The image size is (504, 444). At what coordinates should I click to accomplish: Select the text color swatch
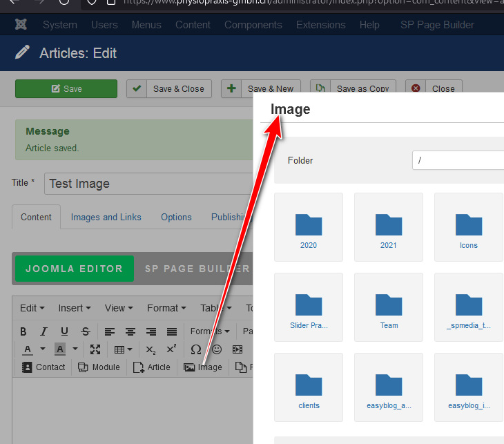click(x=28, y=349)
